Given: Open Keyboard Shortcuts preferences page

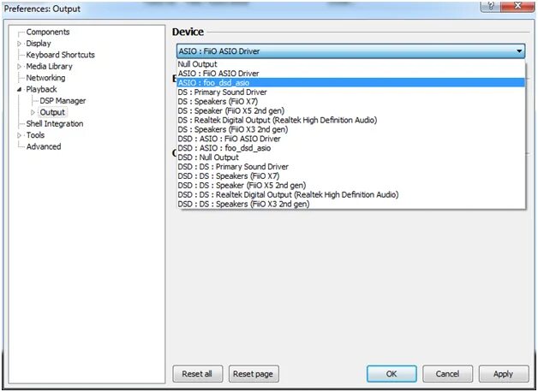Looking at the screenshot, I should coord(60,55).
